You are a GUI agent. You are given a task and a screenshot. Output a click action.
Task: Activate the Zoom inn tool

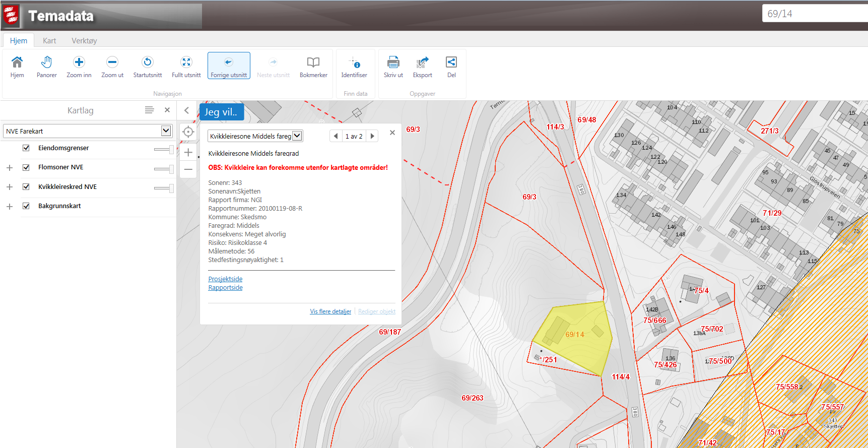click(x=79, y=62)
